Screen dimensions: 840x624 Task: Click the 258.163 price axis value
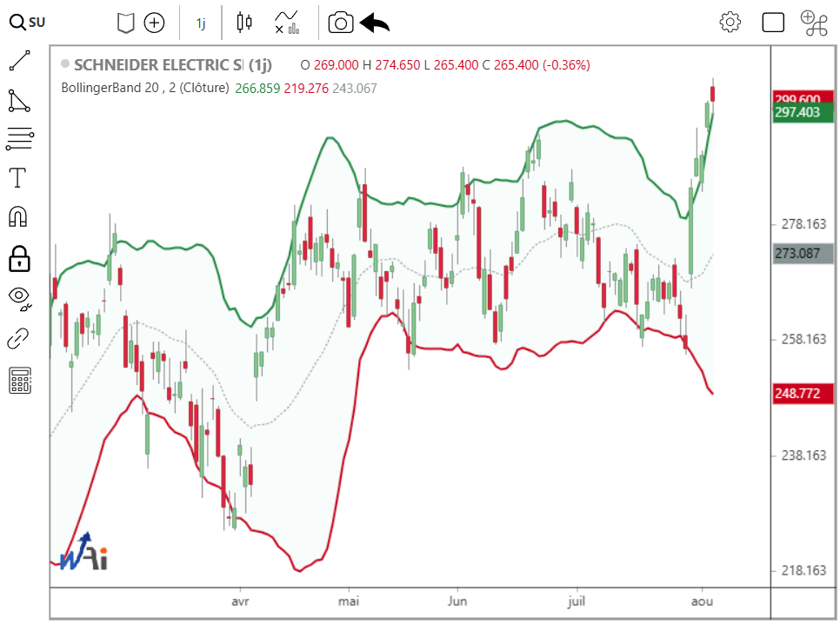(803, 339)
